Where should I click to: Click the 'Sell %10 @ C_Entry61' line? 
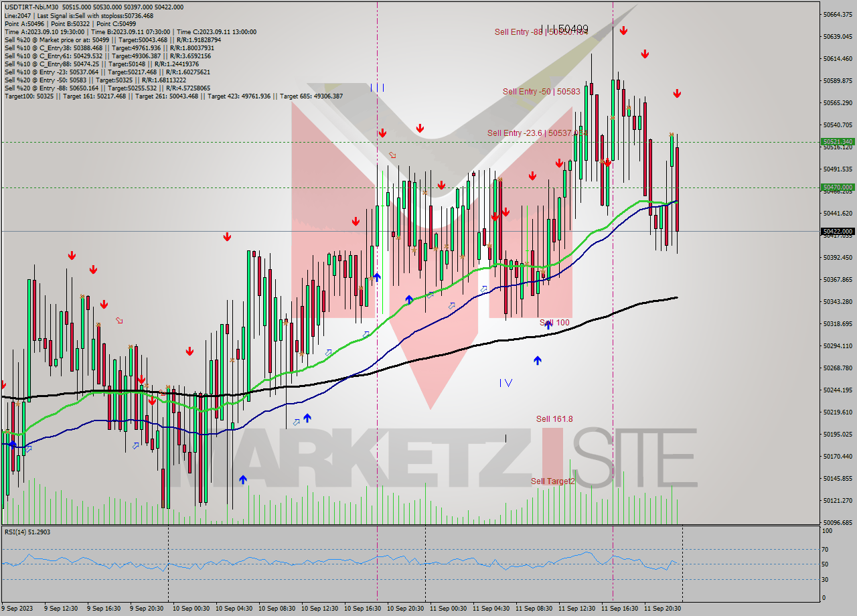pyautogui.click(x=109, y=56)
